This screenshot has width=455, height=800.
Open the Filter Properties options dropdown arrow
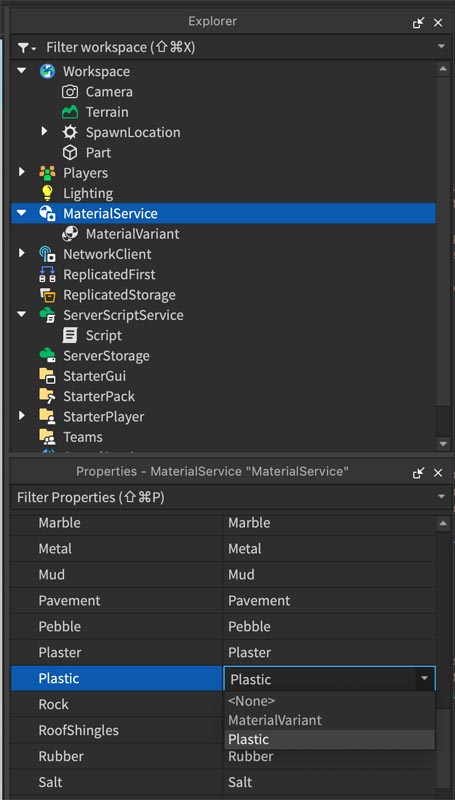point(441,497)
